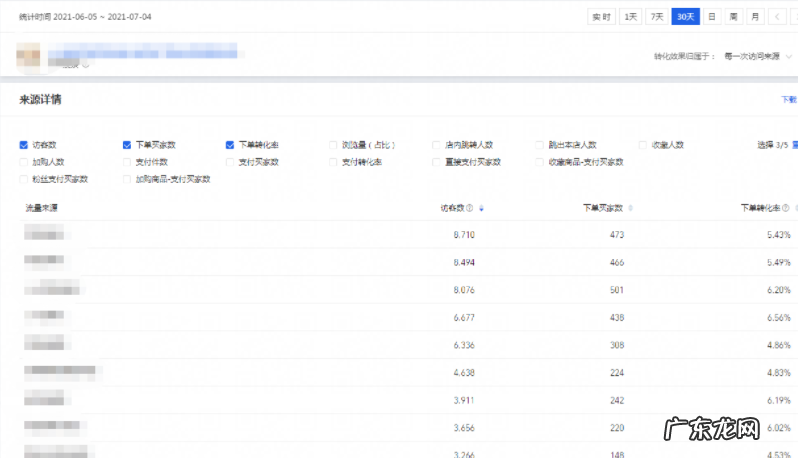798x458 pixels.
Task: Enable the 加购人数 checkbox
Action: [23, 162]
